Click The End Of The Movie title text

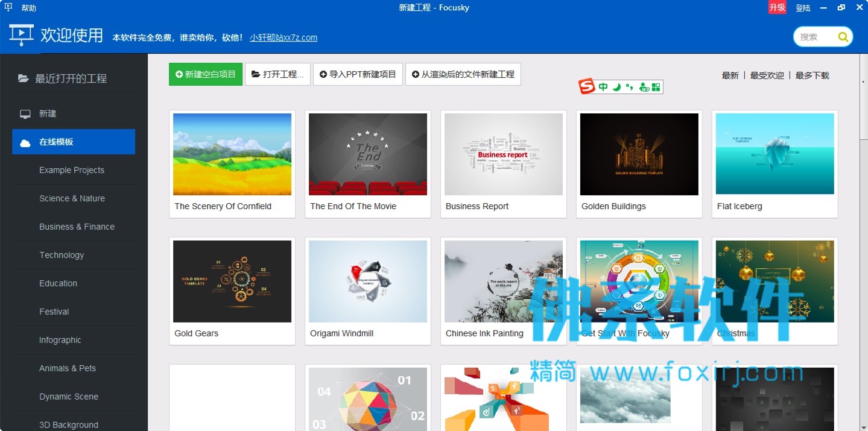click(x=353, y=206)
